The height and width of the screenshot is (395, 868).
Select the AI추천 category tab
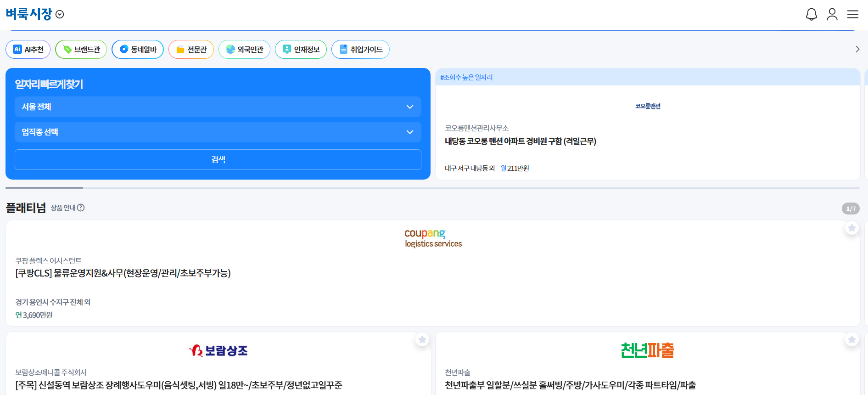28,50
